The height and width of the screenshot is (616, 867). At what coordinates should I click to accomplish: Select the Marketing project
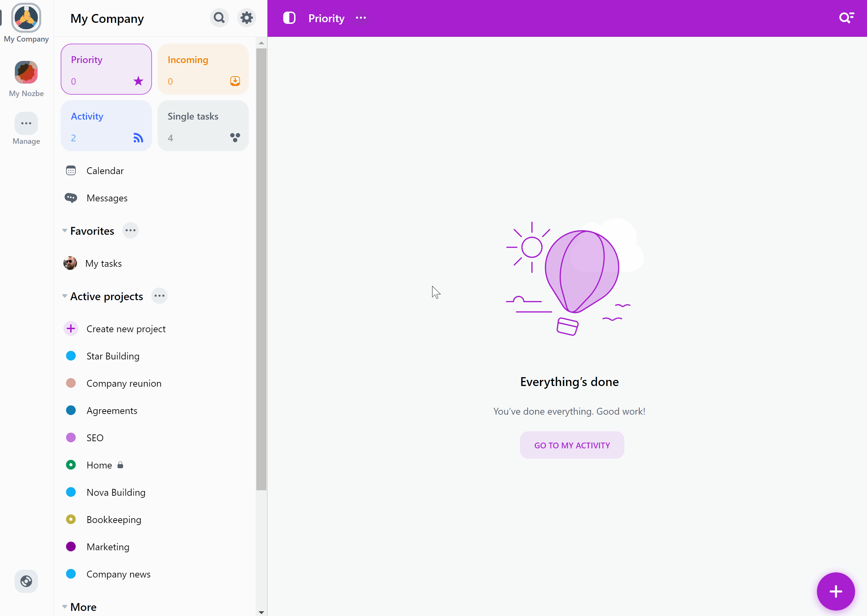coord(107,546)
